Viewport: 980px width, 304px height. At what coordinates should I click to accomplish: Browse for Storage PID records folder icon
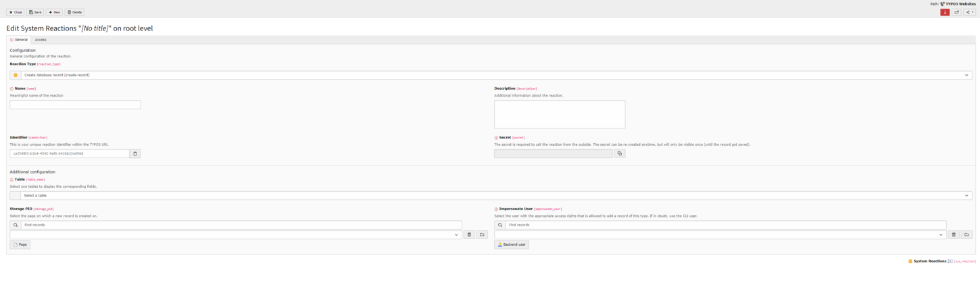point(482,234)
